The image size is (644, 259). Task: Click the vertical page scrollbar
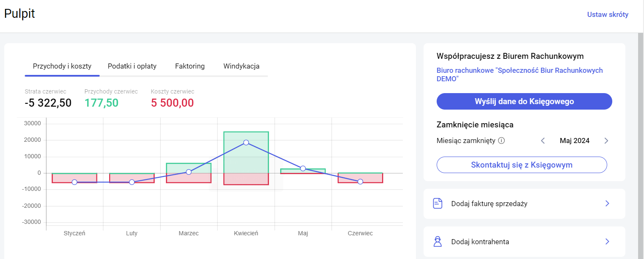[x=641, y=127]
